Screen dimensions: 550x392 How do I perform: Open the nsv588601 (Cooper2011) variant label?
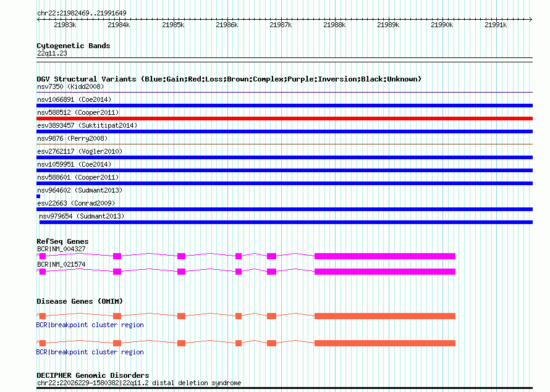point(78,177)
